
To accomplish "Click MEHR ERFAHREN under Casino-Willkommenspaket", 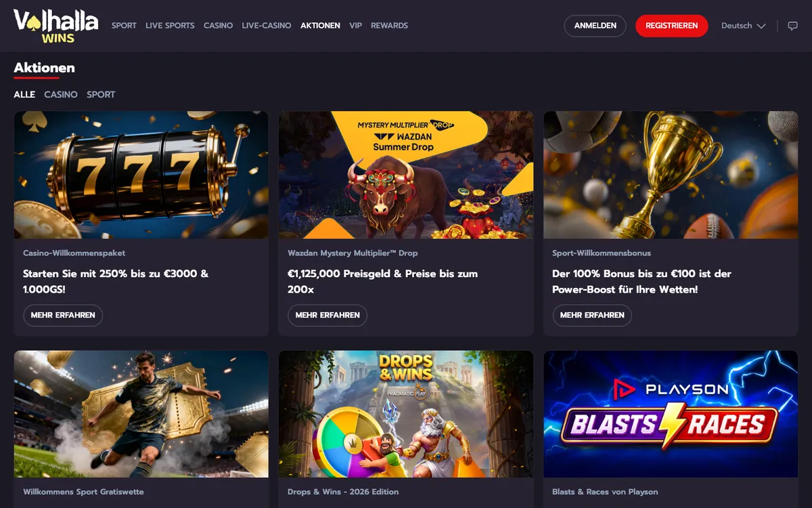I will [63, 316].
